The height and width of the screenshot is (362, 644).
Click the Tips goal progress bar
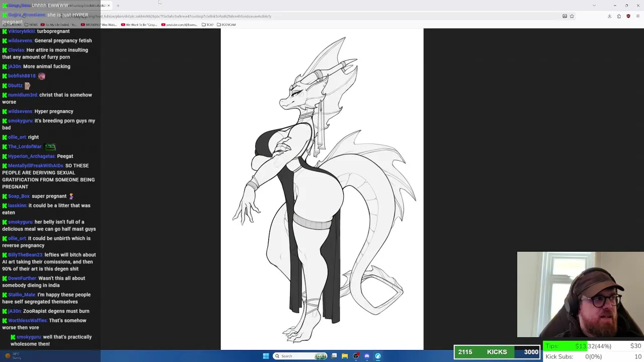click(593, 346)
